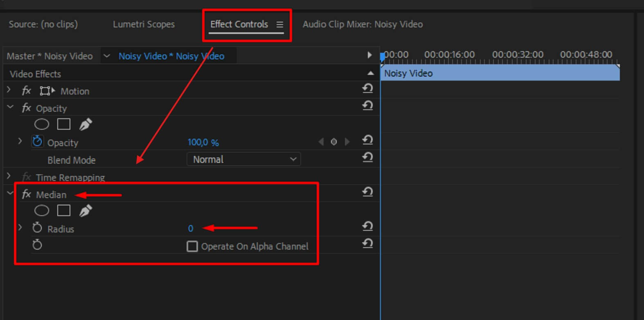This screenshot has height=320, width=644.
Task: Create 4-point polygon mask under Median
Action: (64, 210)
